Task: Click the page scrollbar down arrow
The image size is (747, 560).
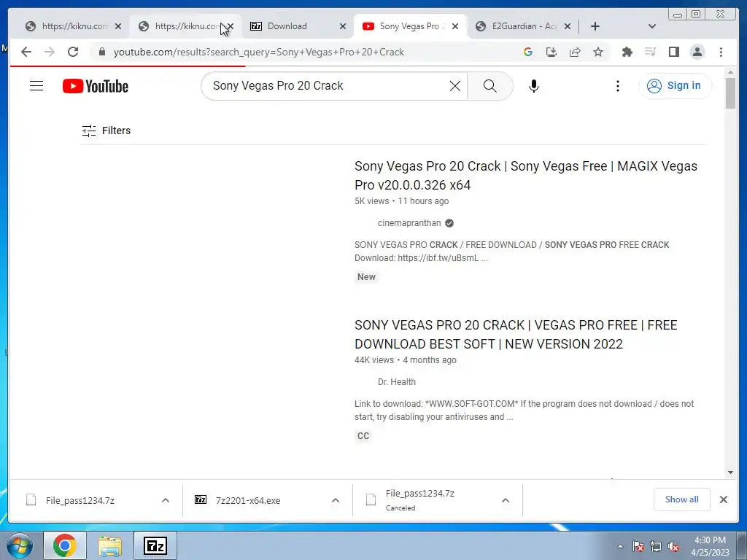Action: 730,472
